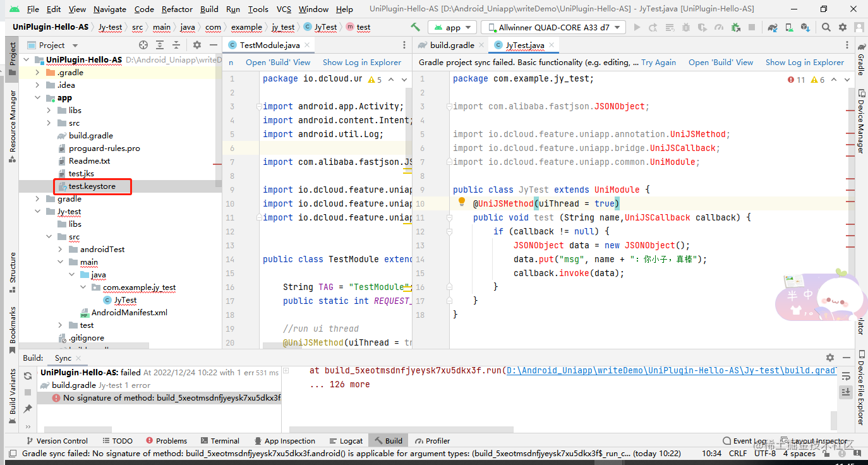Click the Make Project hammer icon
The height and width of the screenshot is (465, 868).
pos(415,27)
